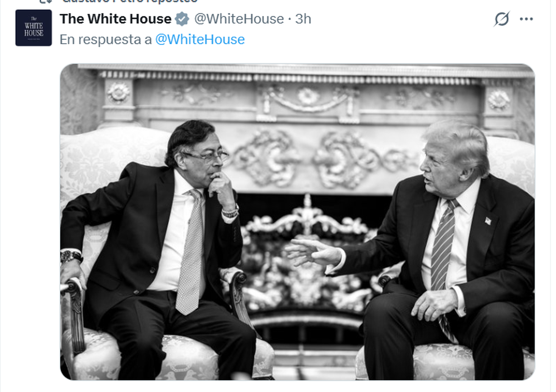Screen dimensions: 556x392
Task: Click the blue verified badge
Action: click(183, 19)
